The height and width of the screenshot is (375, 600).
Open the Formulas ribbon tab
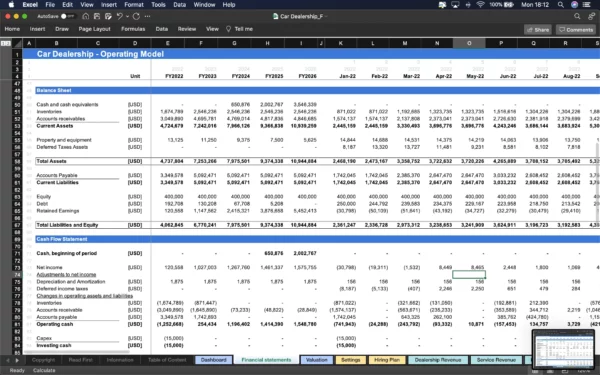133,29
